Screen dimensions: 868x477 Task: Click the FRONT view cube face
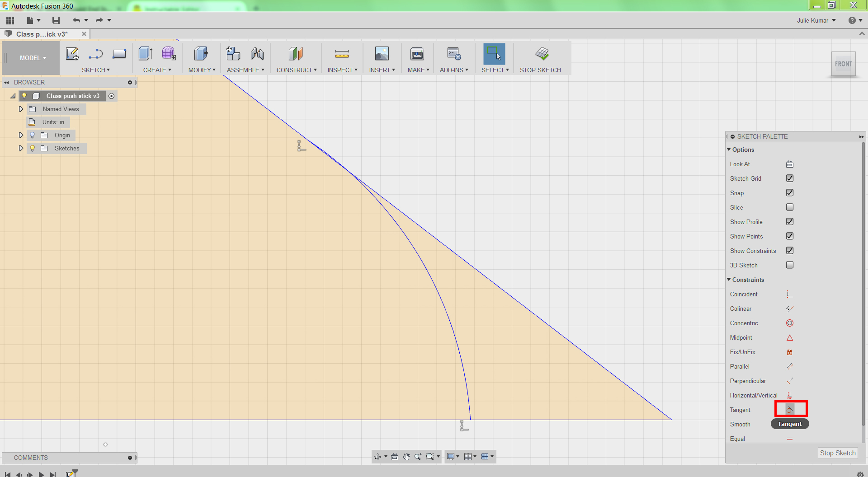pyautogui.click(x=843, y=64)
